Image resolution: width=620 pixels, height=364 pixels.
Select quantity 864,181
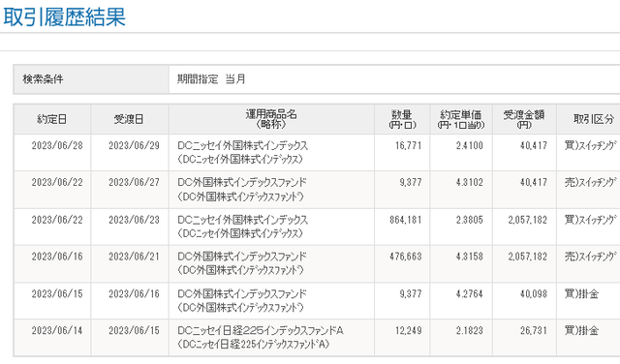pos(406,220)
